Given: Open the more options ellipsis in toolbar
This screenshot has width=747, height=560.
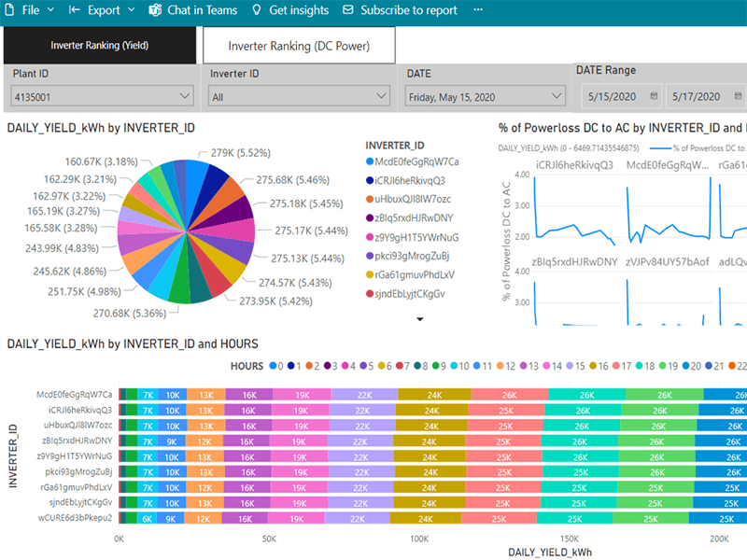Looking at the screenshot, I should pyautogui.click(x=479, y=10).
